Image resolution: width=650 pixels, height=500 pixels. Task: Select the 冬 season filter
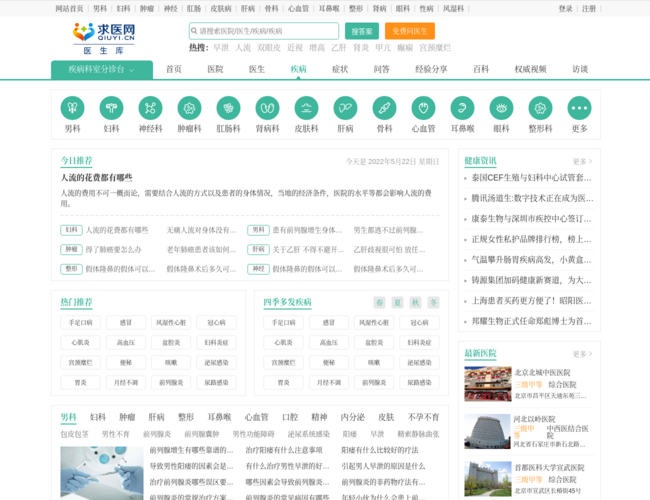pos(433,302)
